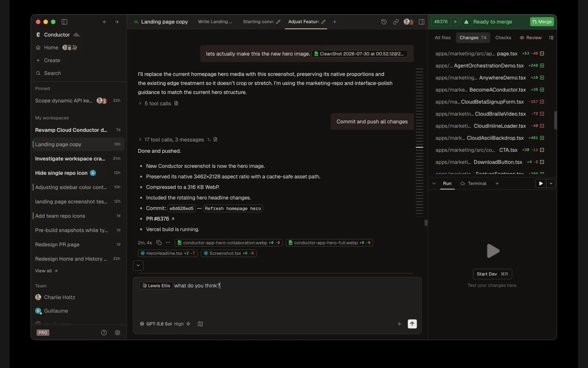The height and width of the screenshot is (368, 588).
Task: Add attachment with plus in composer
Action: tap(399, 324)
